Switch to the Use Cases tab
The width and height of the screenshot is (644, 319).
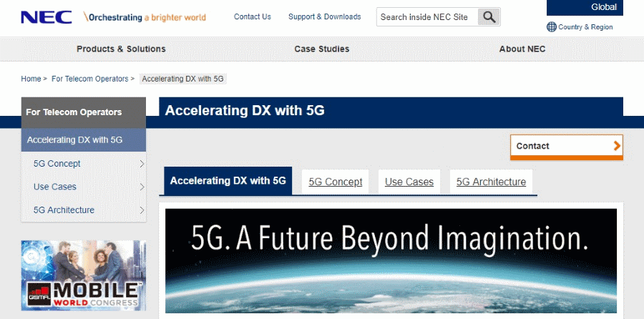point(409,182)
